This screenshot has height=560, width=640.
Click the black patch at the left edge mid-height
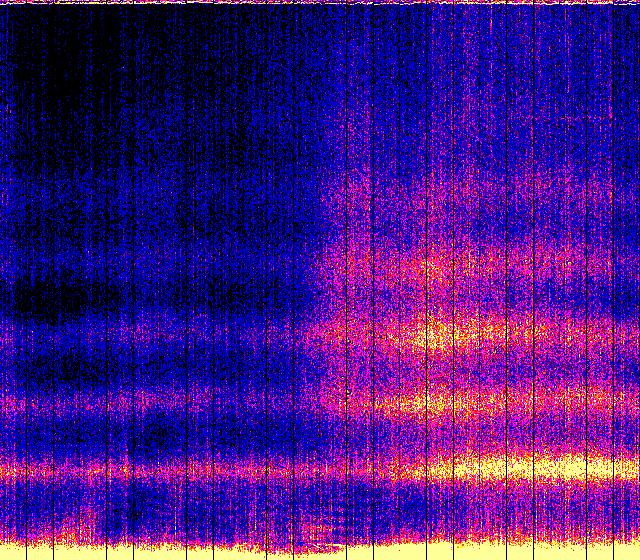pos(40,297)
